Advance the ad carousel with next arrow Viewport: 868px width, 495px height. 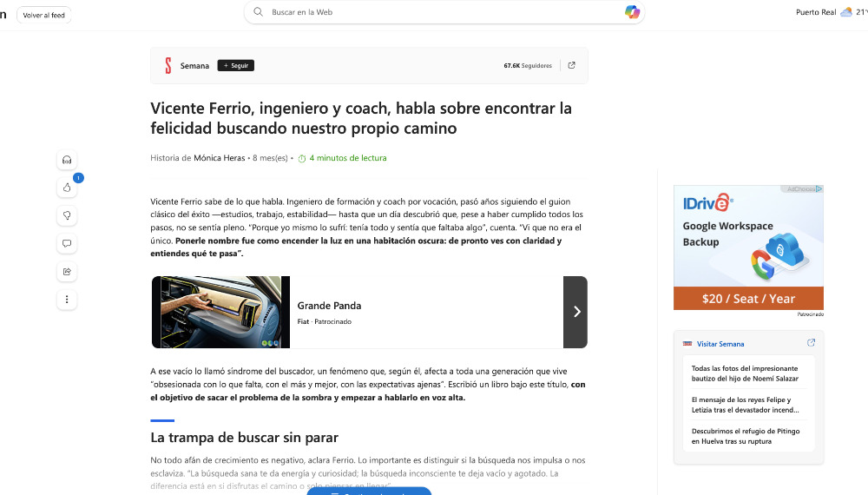(x=575, y=312)
